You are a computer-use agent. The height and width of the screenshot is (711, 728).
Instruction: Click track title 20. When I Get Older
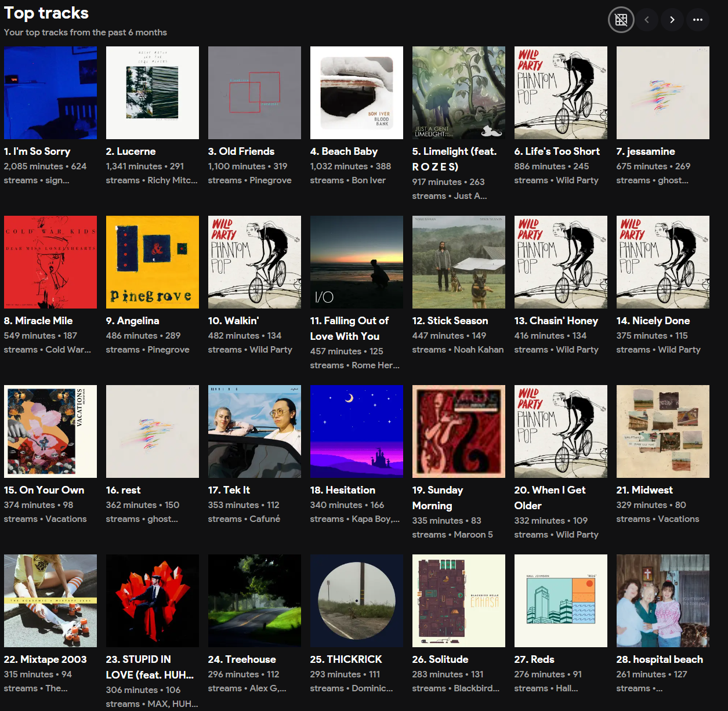pyautogui.click(x=550, y=498)
